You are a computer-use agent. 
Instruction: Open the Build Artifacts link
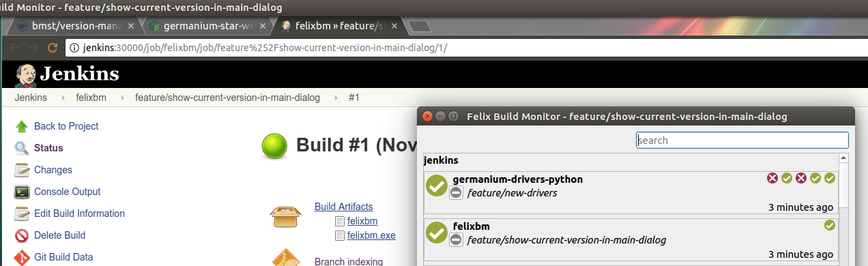(344, 206)
